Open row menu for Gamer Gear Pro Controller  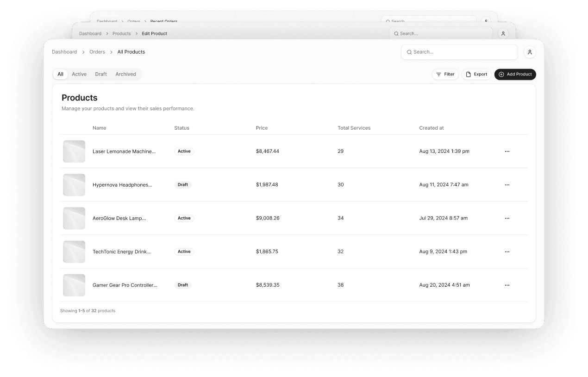point(507,285)
